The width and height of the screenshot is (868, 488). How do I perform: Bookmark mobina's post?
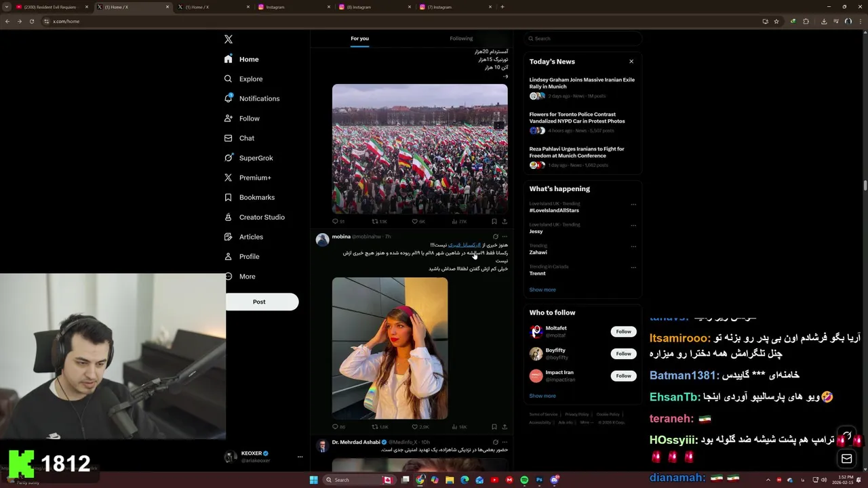(494, 427)
